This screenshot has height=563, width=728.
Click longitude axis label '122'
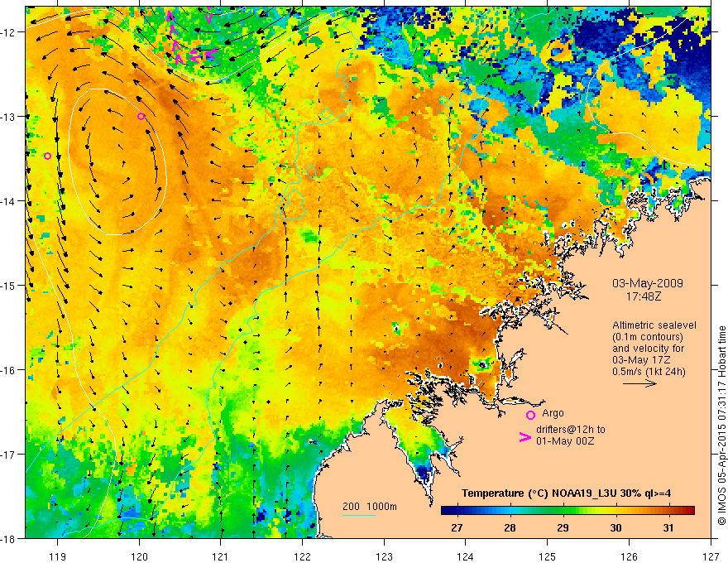tap(302, 556)
